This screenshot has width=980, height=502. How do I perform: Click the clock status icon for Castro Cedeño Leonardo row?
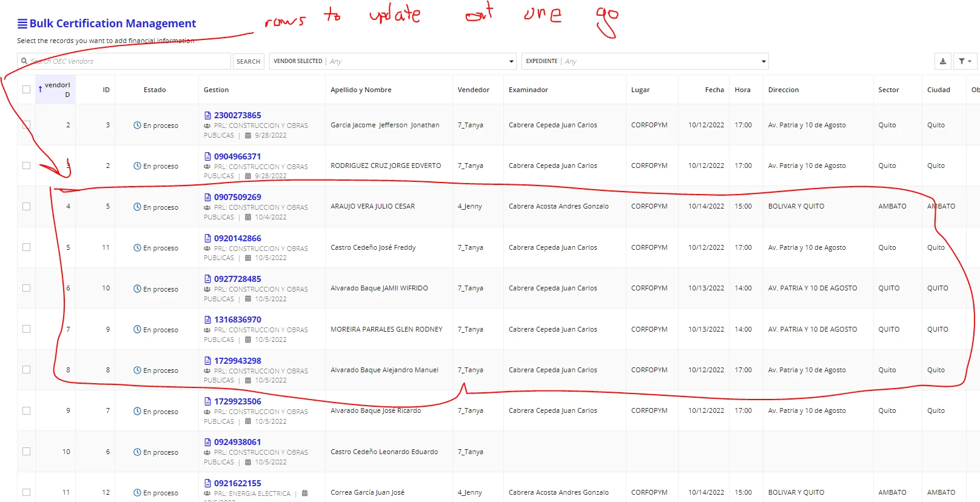(x=137, y=452)
